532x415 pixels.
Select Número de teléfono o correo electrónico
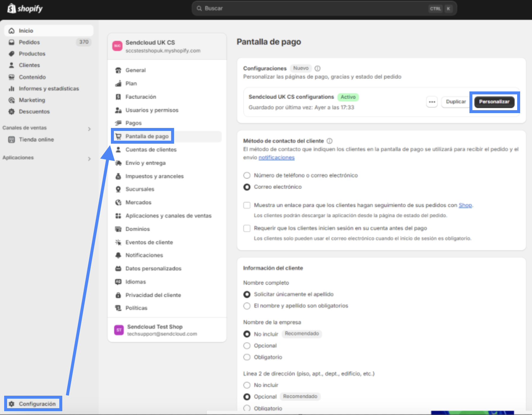pos(247,175)
